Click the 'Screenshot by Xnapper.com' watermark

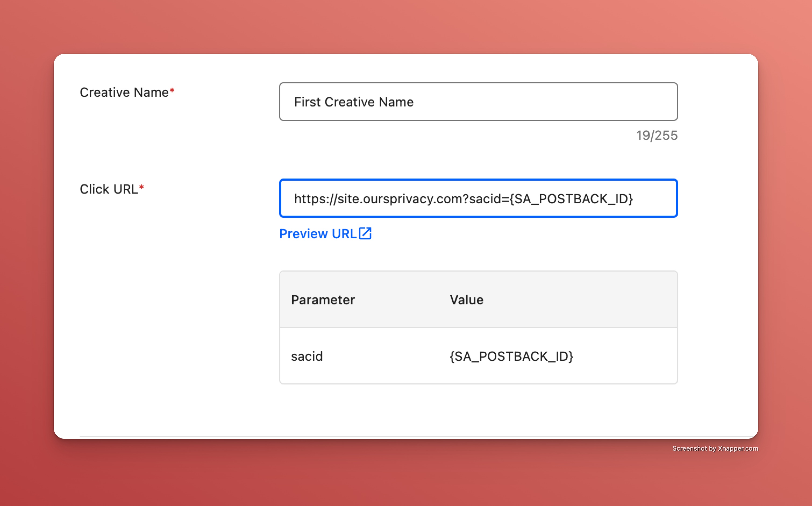coord(715,448)
